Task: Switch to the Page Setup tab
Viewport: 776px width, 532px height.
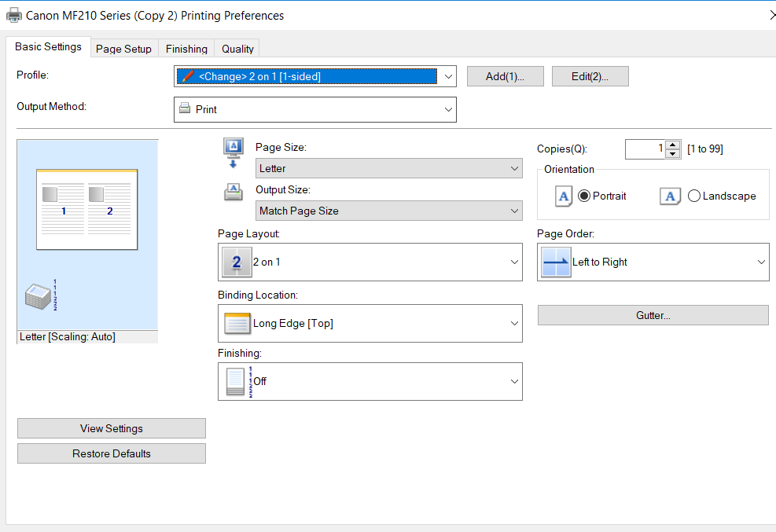Action: (x=123, y=49)
